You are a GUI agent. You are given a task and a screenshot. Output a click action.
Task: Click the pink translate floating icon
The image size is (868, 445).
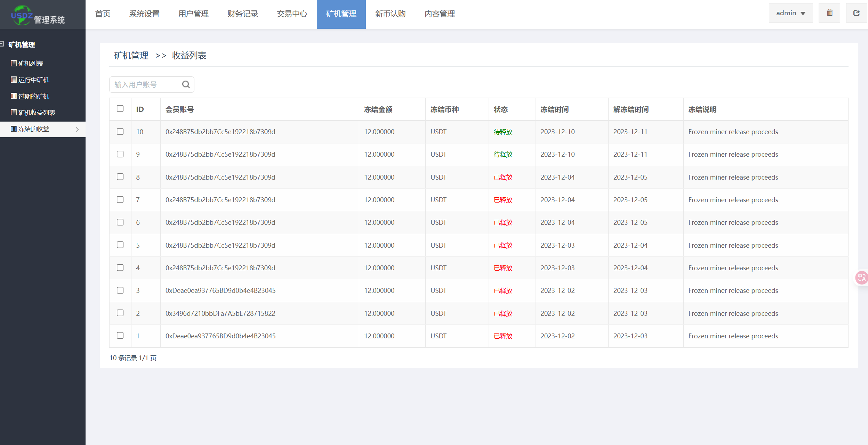(x=861, y=278)
